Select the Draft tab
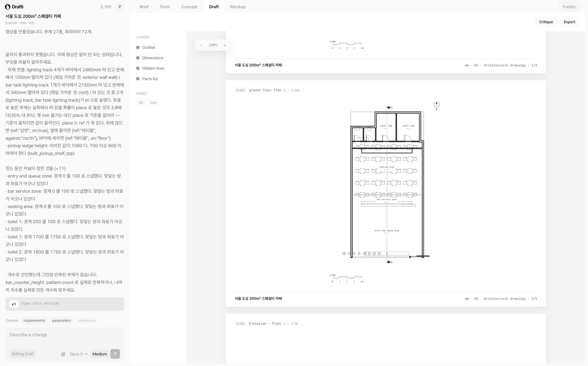 [x=214, y=7]
